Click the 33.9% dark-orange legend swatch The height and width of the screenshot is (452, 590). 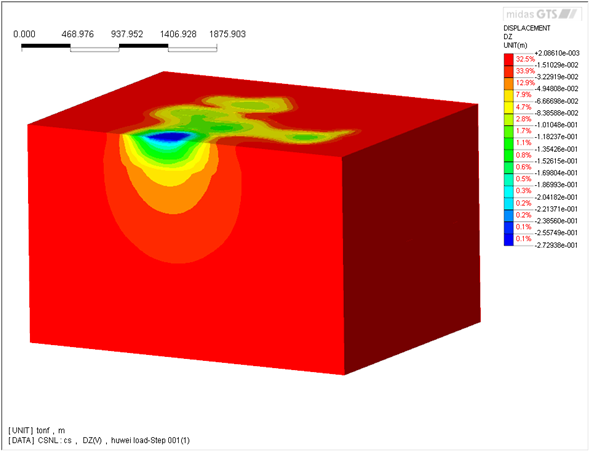click(509, 72)
